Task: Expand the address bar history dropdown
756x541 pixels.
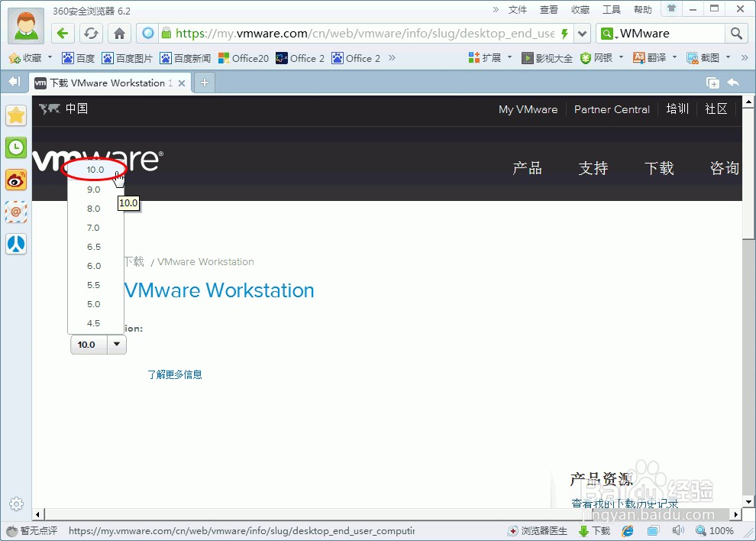Action: pos(581,34)
